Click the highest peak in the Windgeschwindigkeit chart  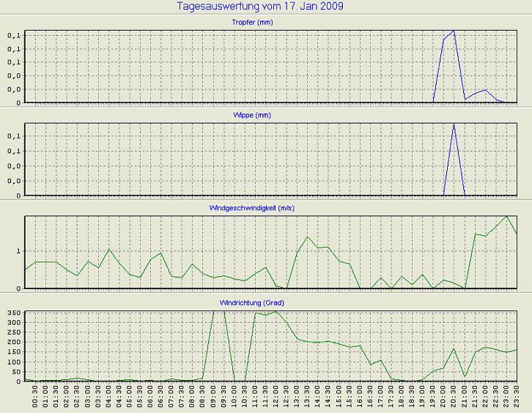pos(506,216)
